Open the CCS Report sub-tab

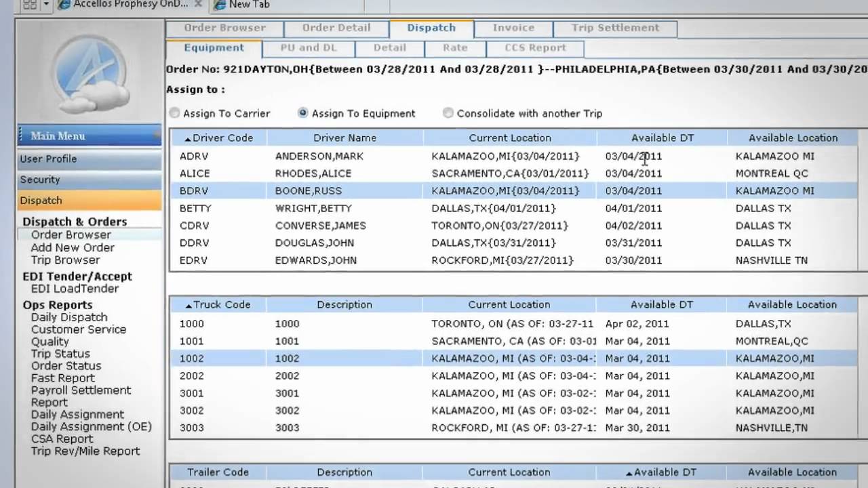click(x=535, y=48)
